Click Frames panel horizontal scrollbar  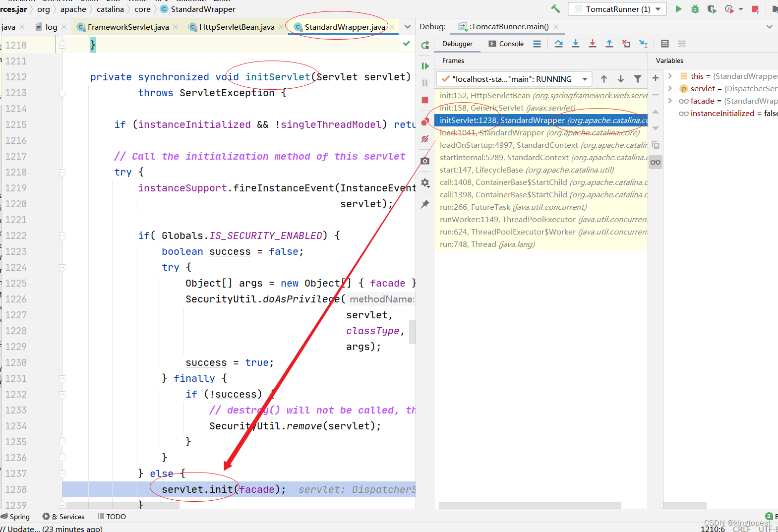530,505
